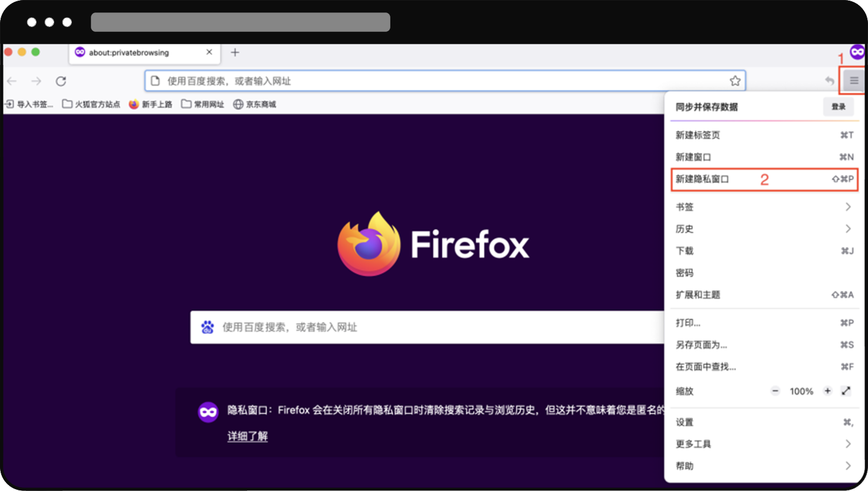Bookmark this page using the star icon
Screen dimensions: 868x491
point(735,81)
